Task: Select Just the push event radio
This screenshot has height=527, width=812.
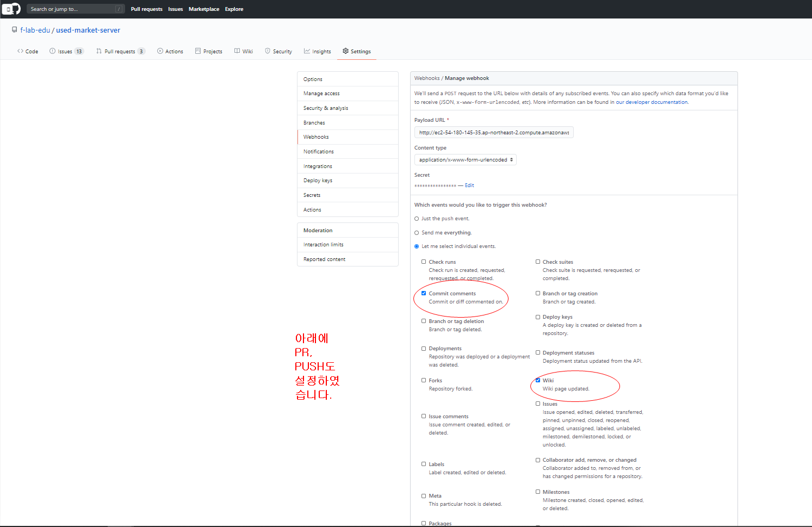Action: [417, 219]
